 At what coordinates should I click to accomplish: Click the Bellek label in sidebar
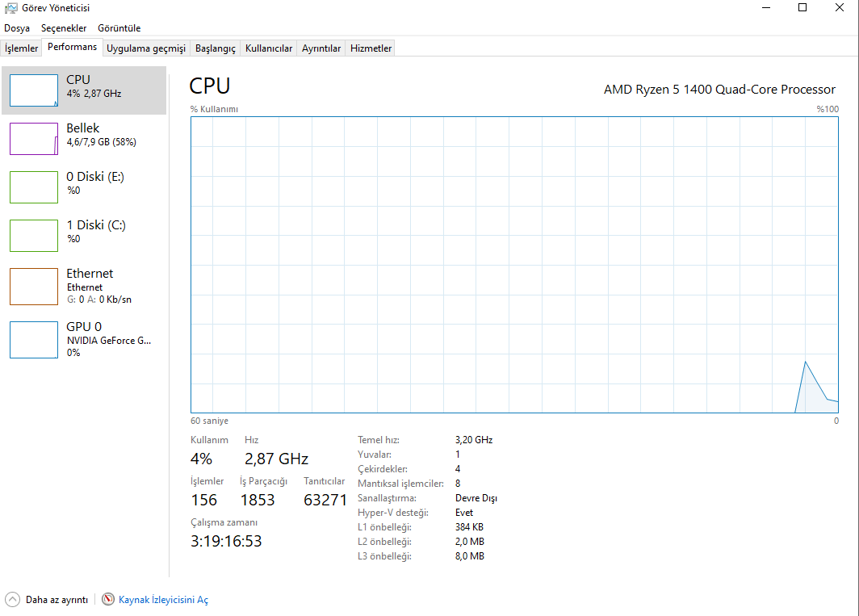[82, 128]
